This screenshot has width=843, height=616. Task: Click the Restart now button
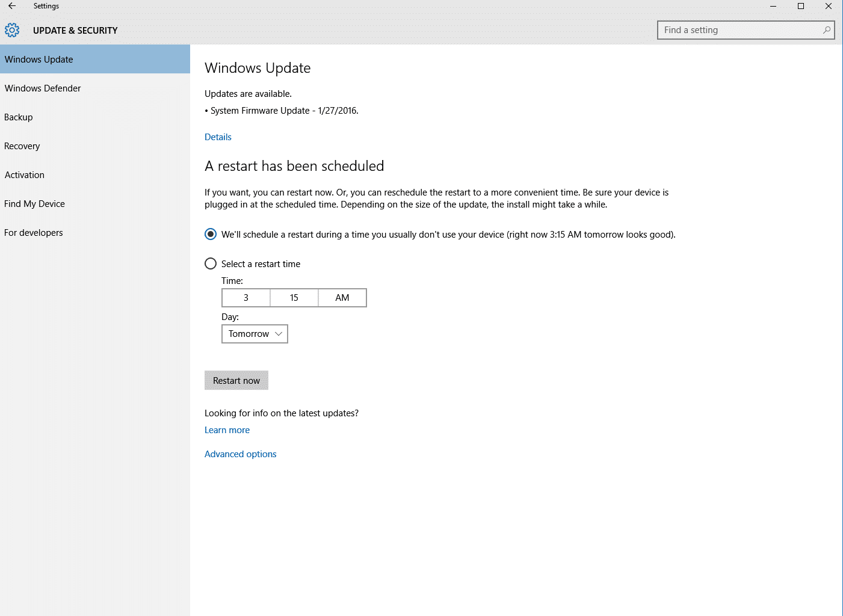[236, 380]
